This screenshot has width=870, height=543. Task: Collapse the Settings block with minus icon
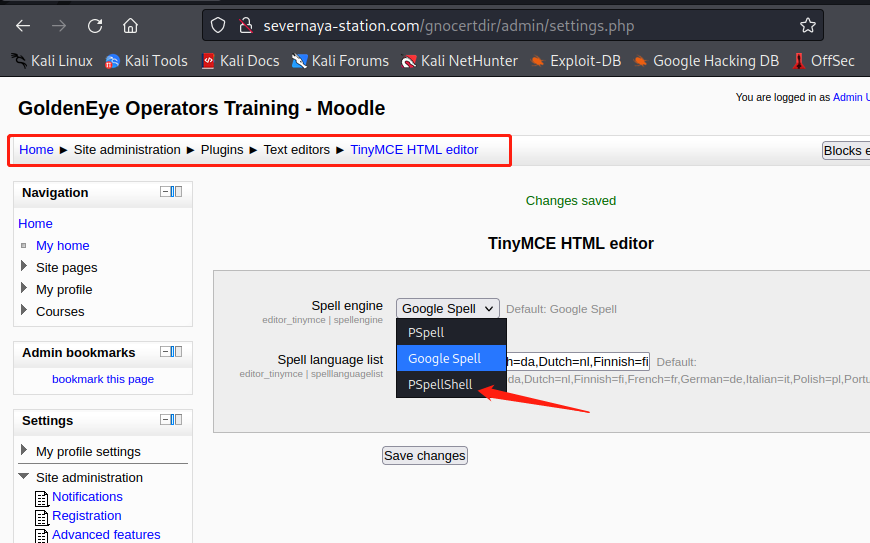165,419
